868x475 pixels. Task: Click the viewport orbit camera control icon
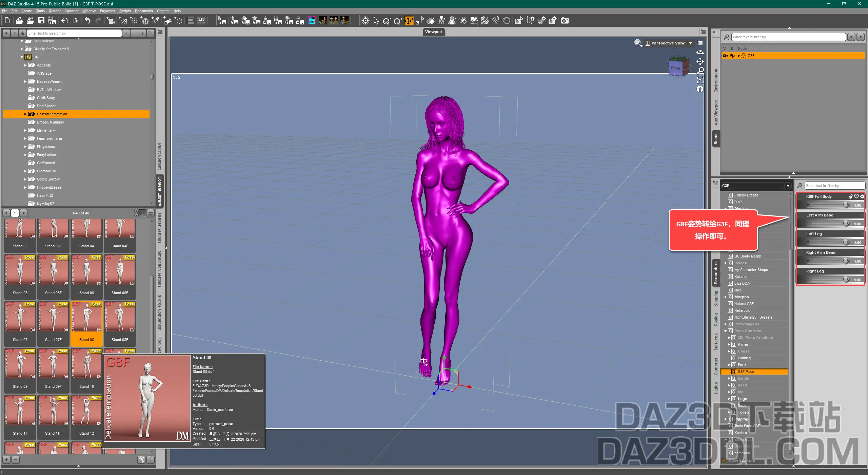pyautogui.click(x=700, y=52)
